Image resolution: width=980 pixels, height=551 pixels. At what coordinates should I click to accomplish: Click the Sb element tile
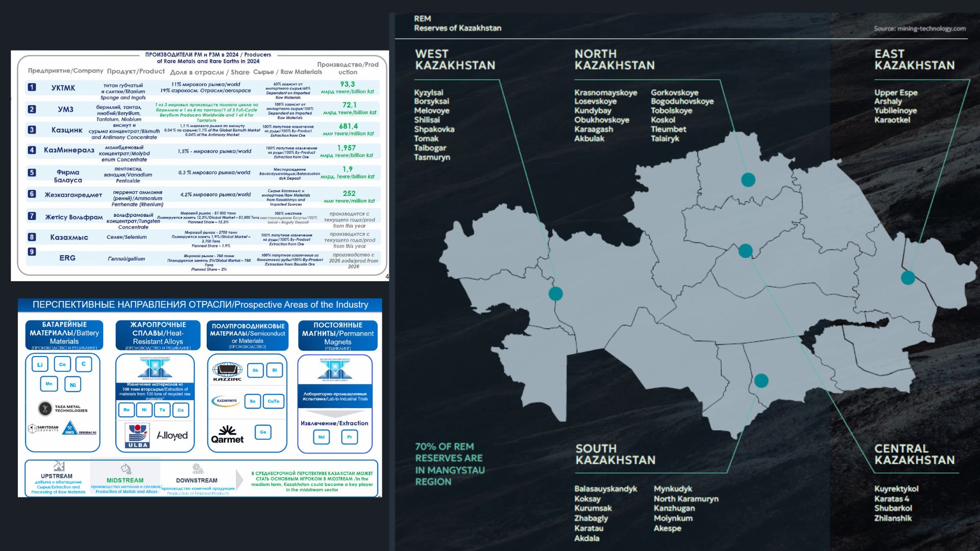(255, 370)
